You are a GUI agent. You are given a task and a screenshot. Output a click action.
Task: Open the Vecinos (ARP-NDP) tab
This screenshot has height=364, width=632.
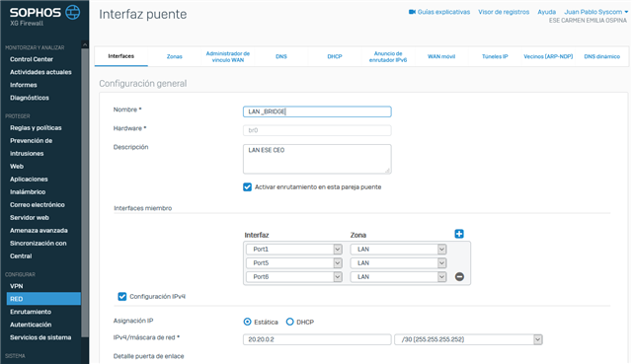(x=548, y=57)
